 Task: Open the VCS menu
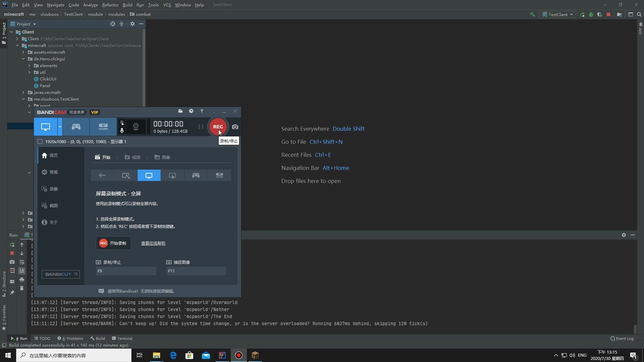click(x=167, y=5)
